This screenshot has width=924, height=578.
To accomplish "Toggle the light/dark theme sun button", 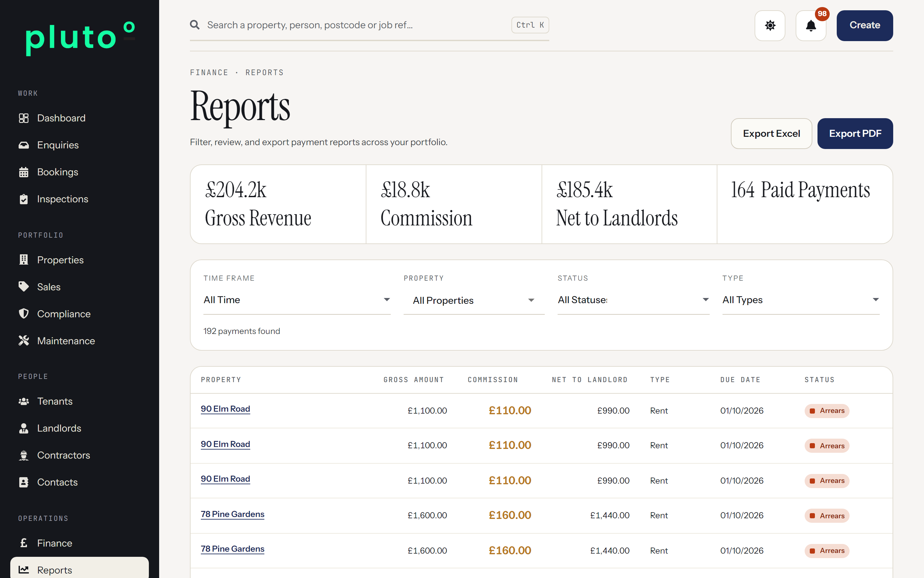I will pos(770,26).
